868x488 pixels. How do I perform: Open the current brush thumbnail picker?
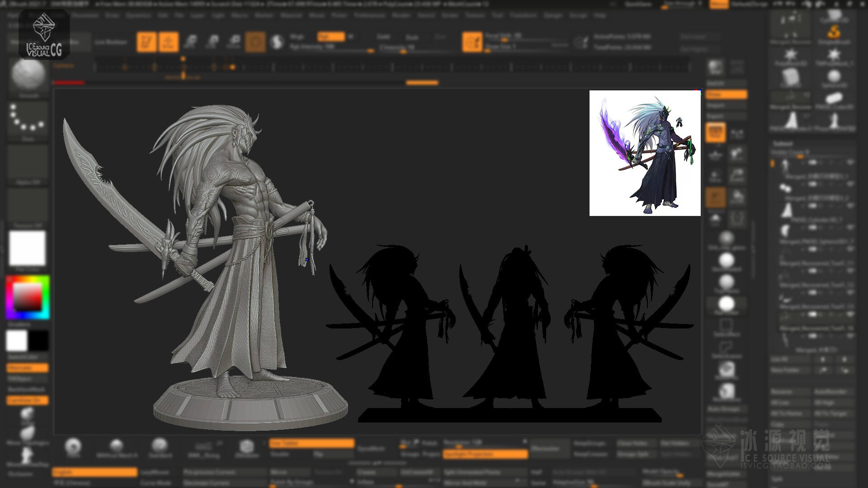click(x=28, y=76)
